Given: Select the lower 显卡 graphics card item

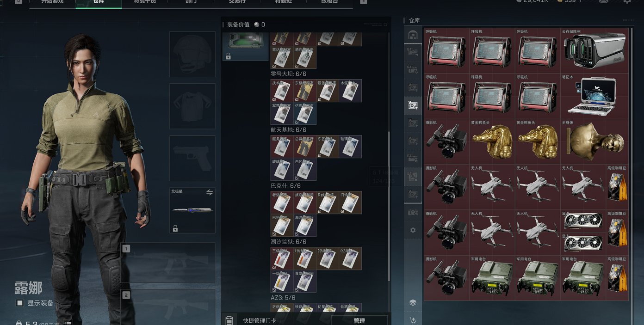Looking at the screenshot, I should point(583,244).
